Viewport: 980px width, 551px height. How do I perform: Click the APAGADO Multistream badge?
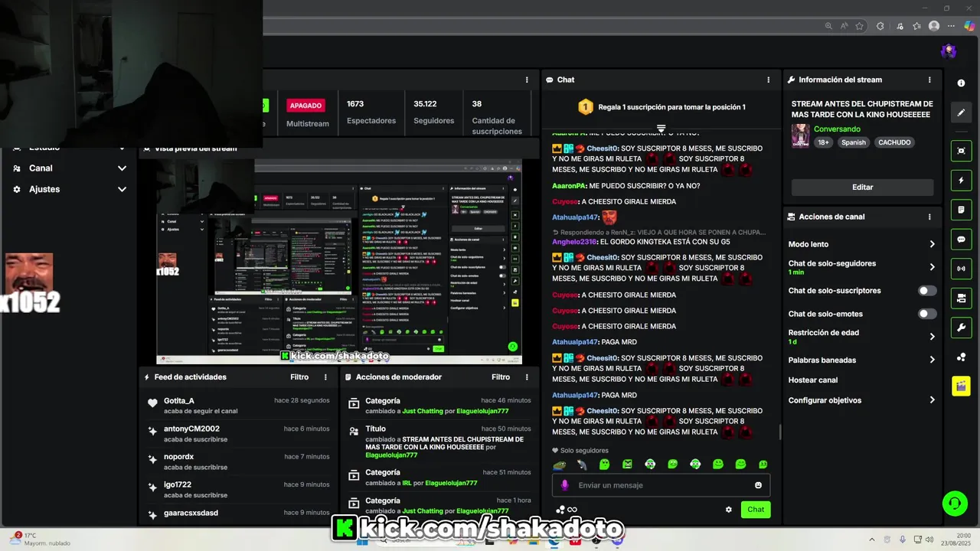pos(305,106)
